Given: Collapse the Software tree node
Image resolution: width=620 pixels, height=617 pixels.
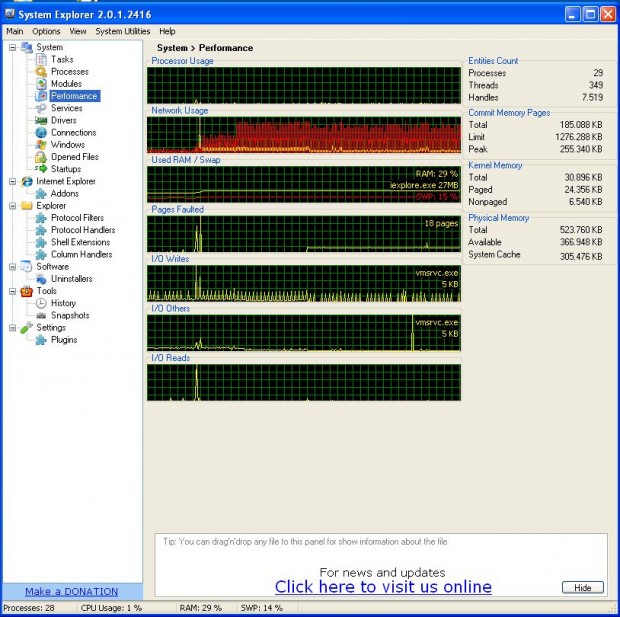Looking at the screenshot, I should point(13,267).
